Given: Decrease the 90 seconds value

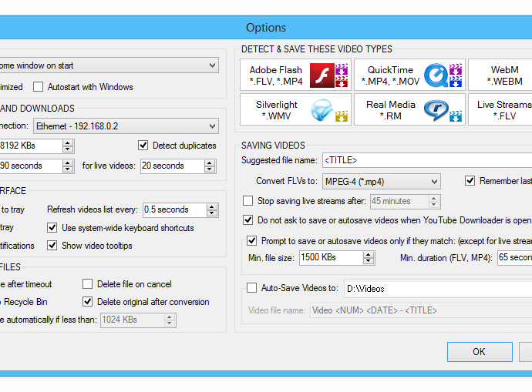Looking at the screenshot, I should coord(68,169).
